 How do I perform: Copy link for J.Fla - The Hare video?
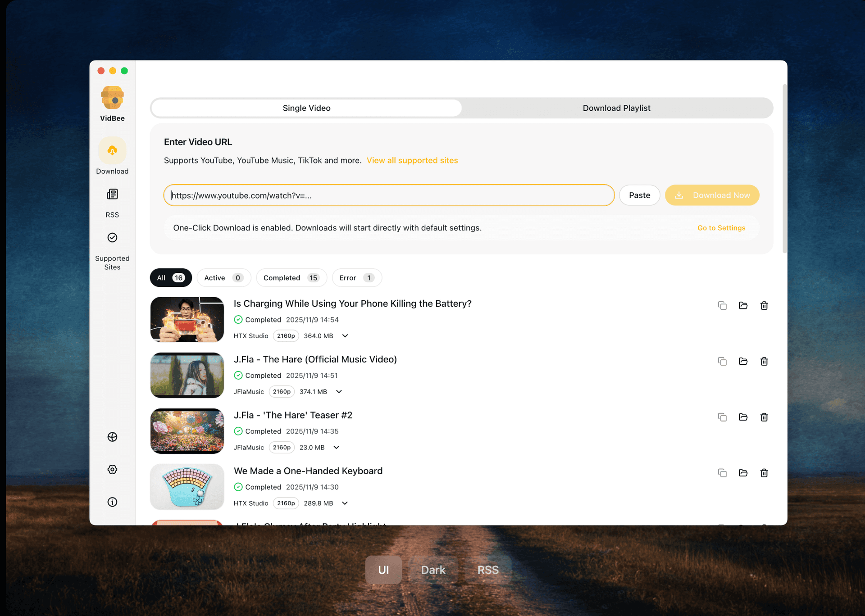point(722,361)
